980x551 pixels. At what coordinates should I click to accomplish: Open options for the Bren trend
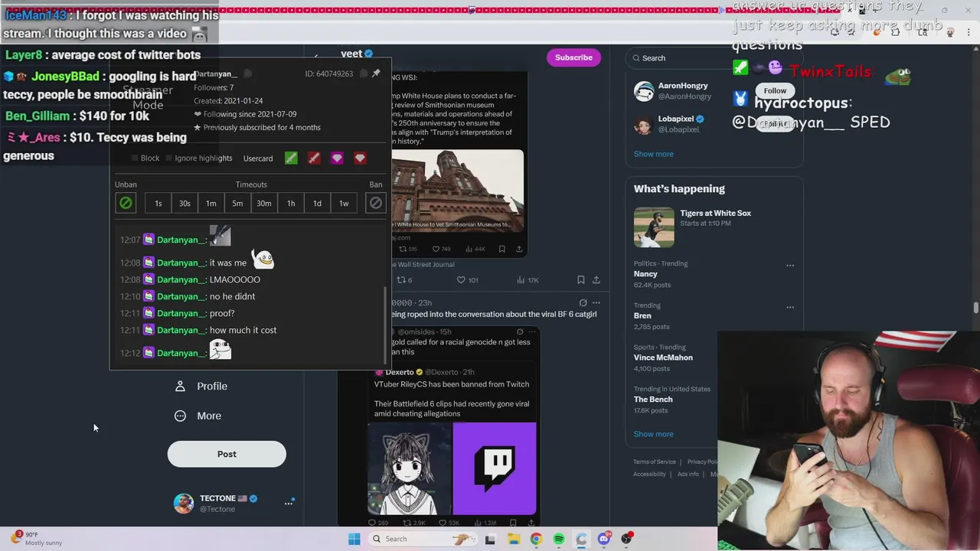(790, 308)
